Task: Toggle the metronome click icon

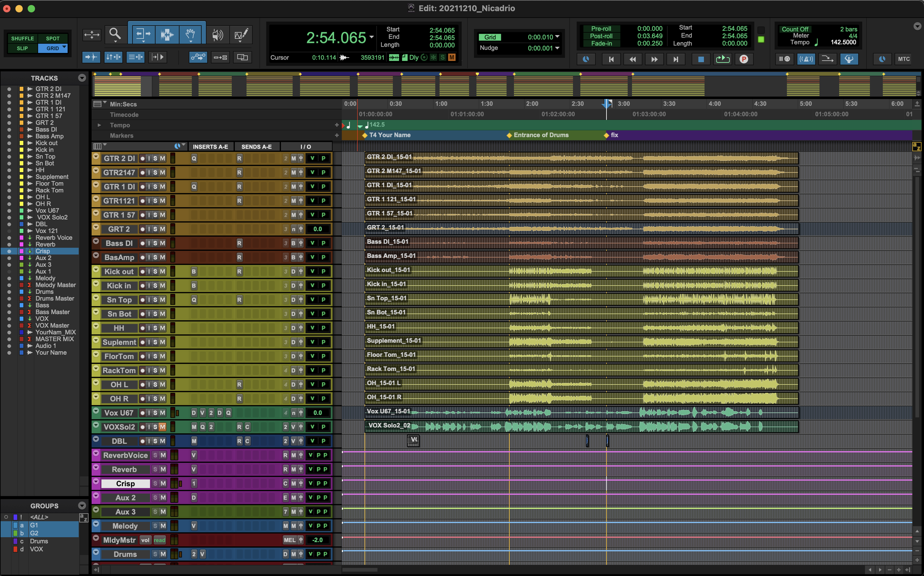Action: 806,59
